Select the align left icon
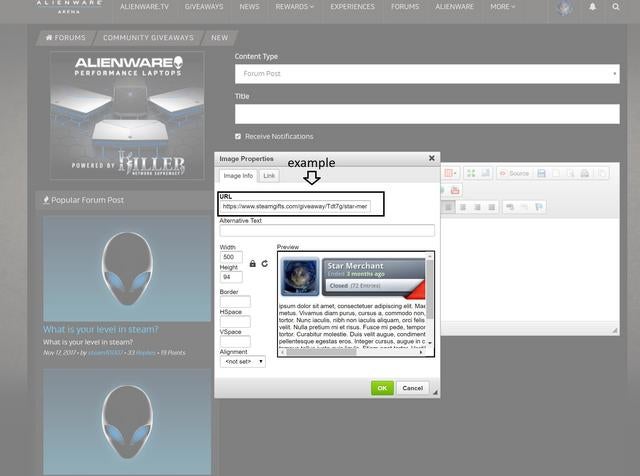Screen dimensions: 640x476 [x=448, y=207]
